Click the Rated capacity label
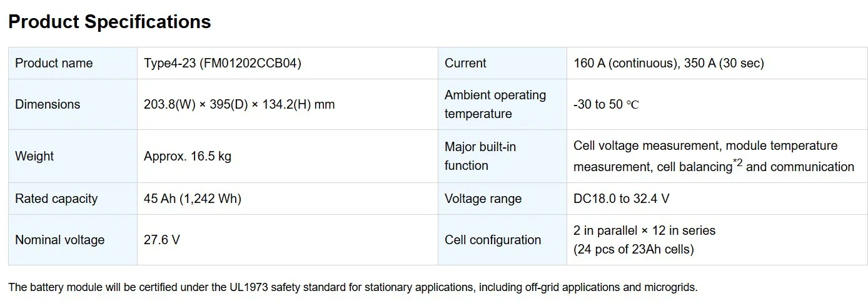This screenshot has height=306, width=868. pyautogui.click(x=56, y=199)
